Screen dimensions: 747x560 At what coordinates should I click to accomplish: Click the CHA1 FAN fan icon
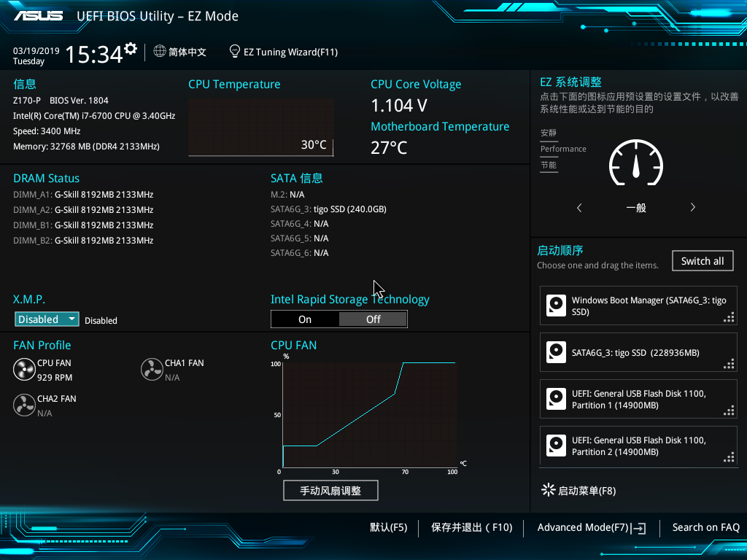[x=152, y=370]
